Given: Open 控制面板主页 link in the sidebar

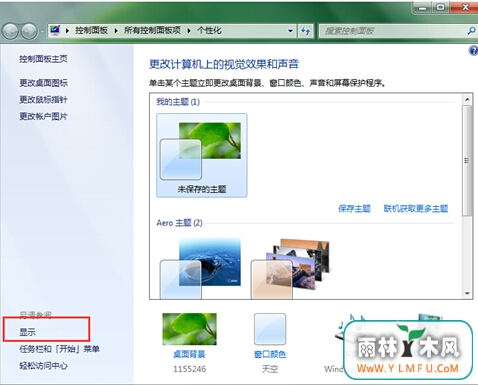Looking at the screenshot, I should pos(43,59).
